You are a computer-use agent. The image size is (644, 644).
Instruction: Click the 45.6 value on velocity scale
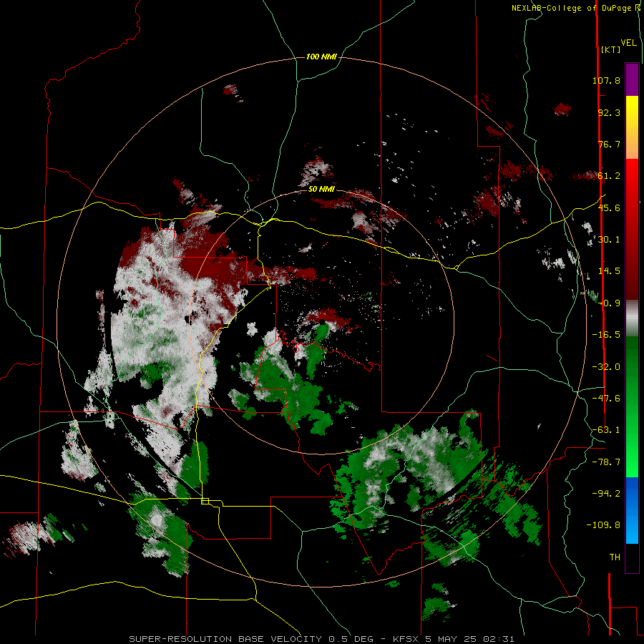609,208
